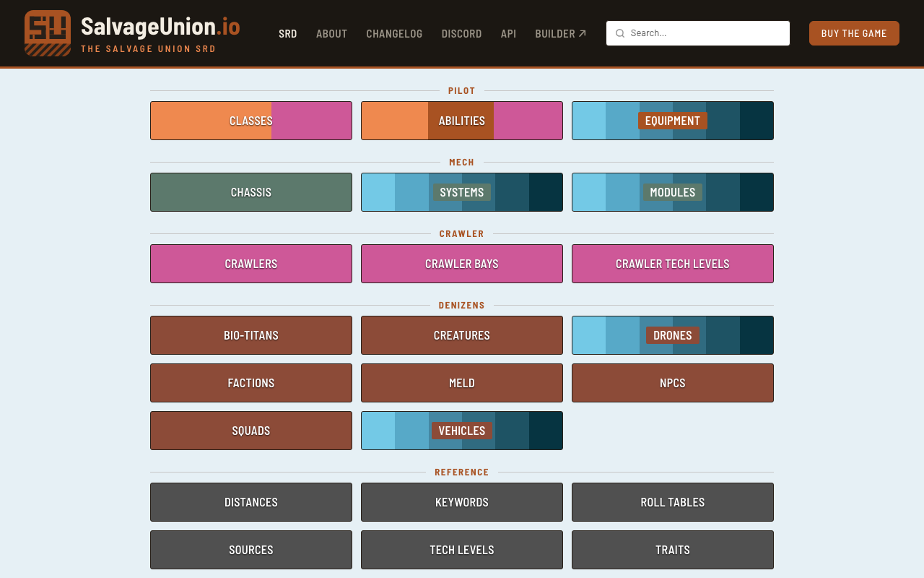Open the ROLL TABLES reference card
This screenshot has width=924, height=578.
pyautogui.click(x=673, y=502)
